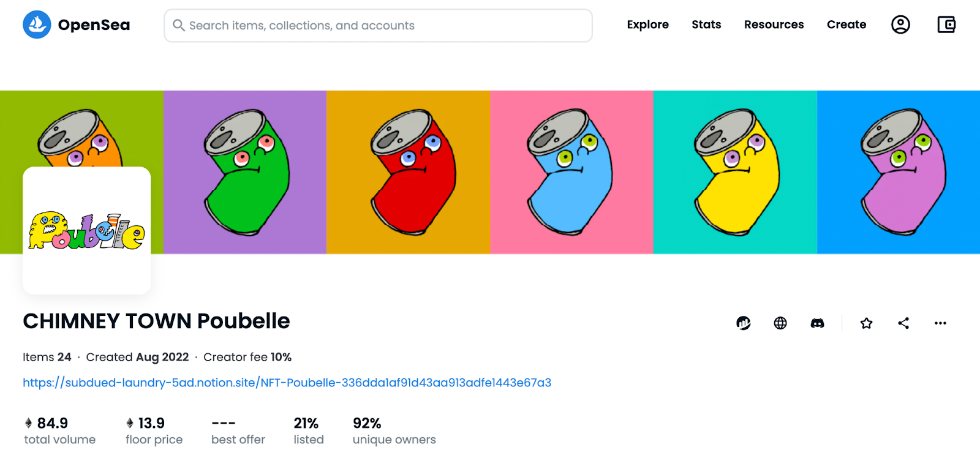Click the OpenSea ship logo icon
This screenshot has height=469, width=980.
coord(37,24)
